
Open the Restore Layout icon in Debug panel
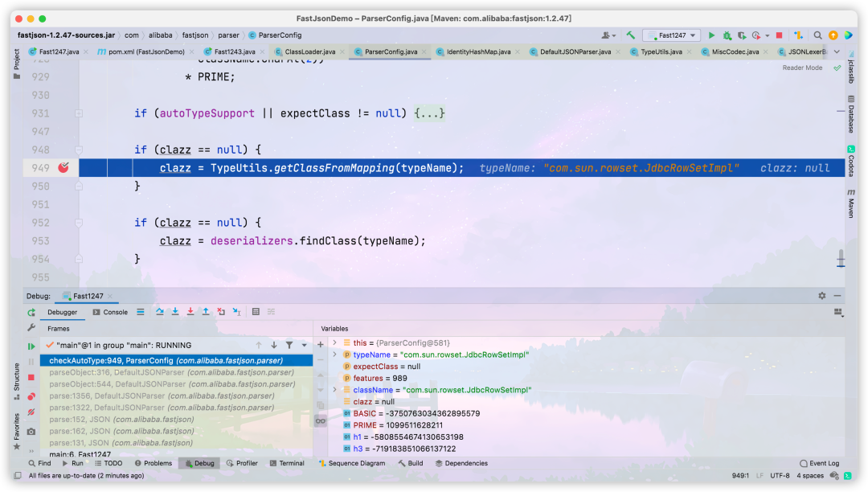point(838,312)
